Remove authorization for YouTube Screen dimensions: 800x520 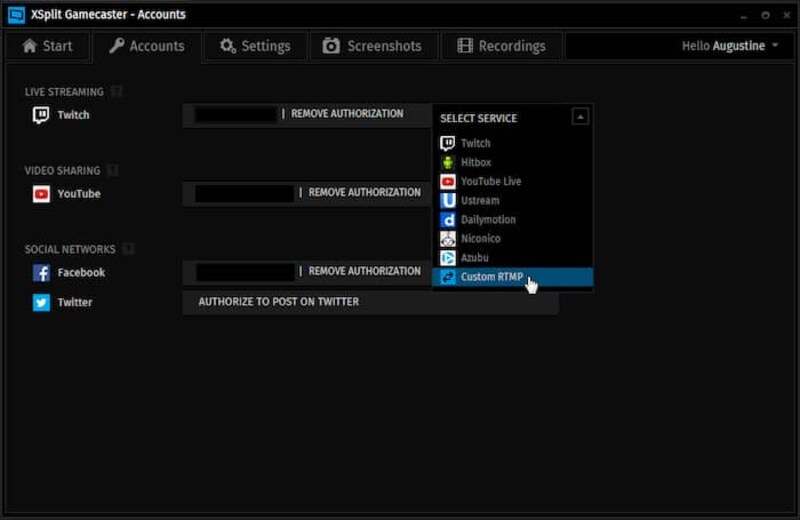pyautogui.click(x=364, y=192)
